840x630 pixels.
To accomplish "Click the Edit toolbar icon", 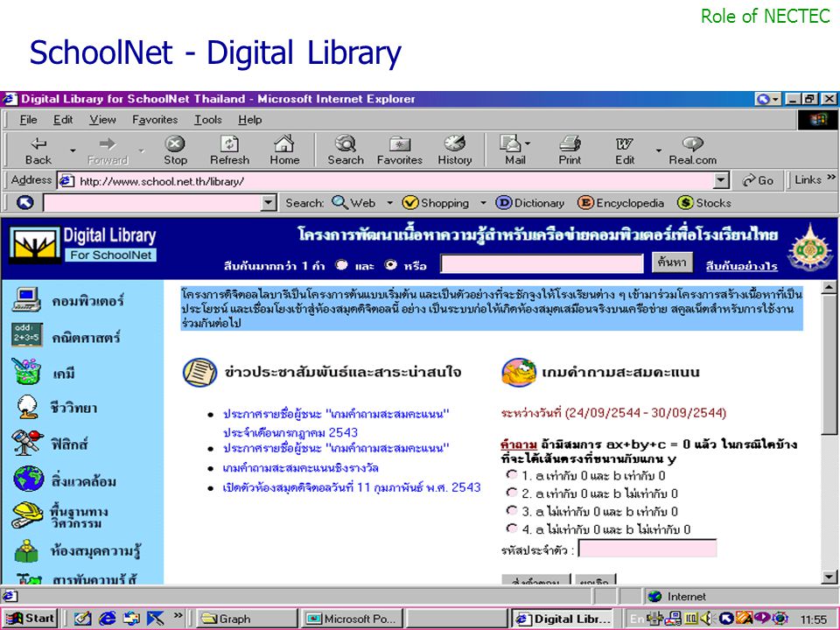I will click(x=624, y=143).
